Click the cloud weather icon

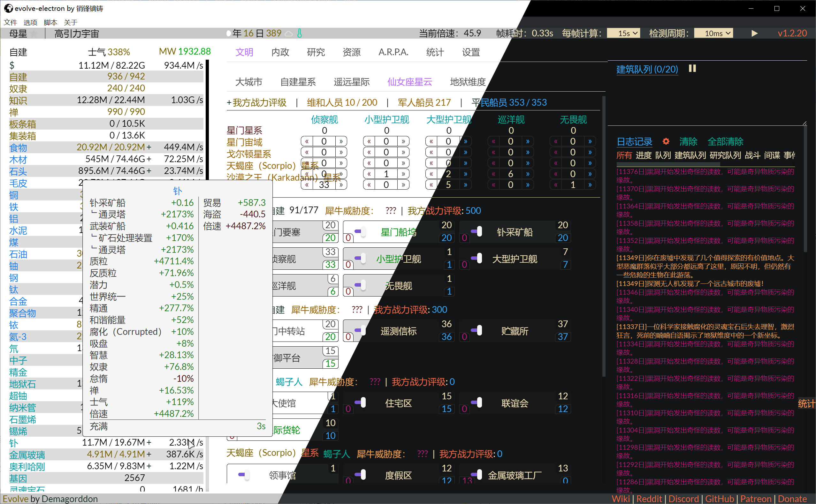(x=289, y=34)
